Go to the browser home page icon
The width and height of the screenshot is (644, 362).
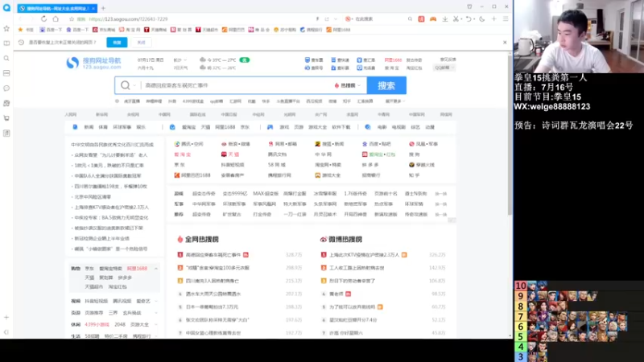click(x=56, y=19)
